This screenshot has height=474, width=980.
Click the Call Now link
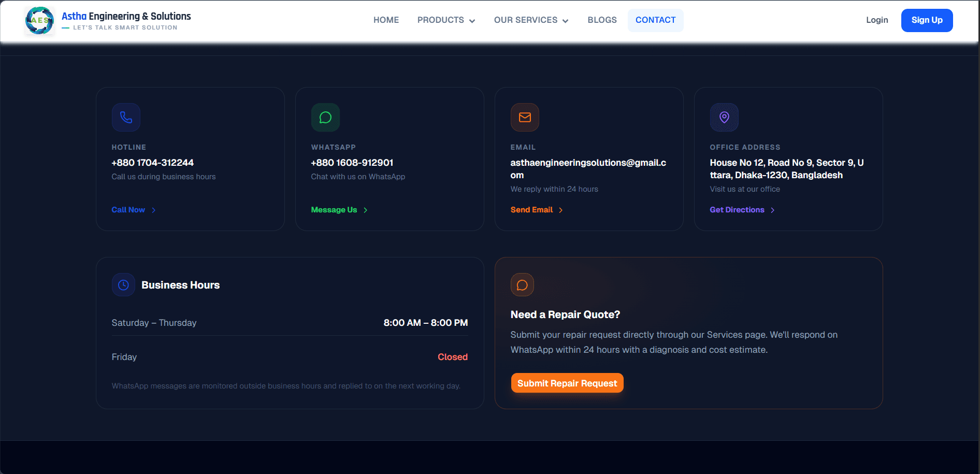tap(128, 210)
